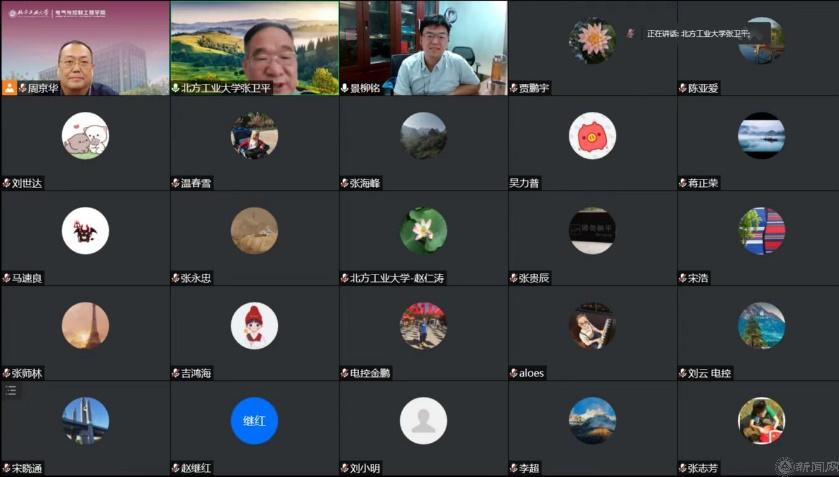Image resolution: width=839 pixels, height=477 pixels.
Task: Click the muted microphone icon for 张志芳
Action: (x=683, y=468)
